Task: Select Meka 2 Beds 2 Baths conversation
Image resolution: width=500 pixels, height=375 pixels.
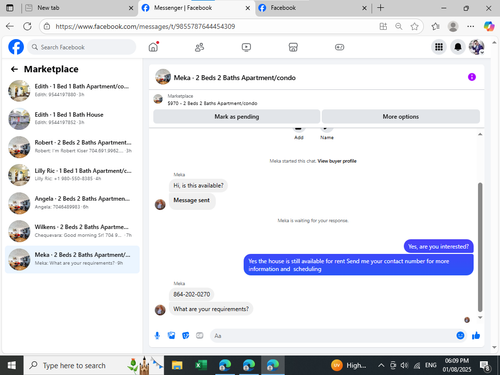Action: pyautogui.click(x=72, y=259)
